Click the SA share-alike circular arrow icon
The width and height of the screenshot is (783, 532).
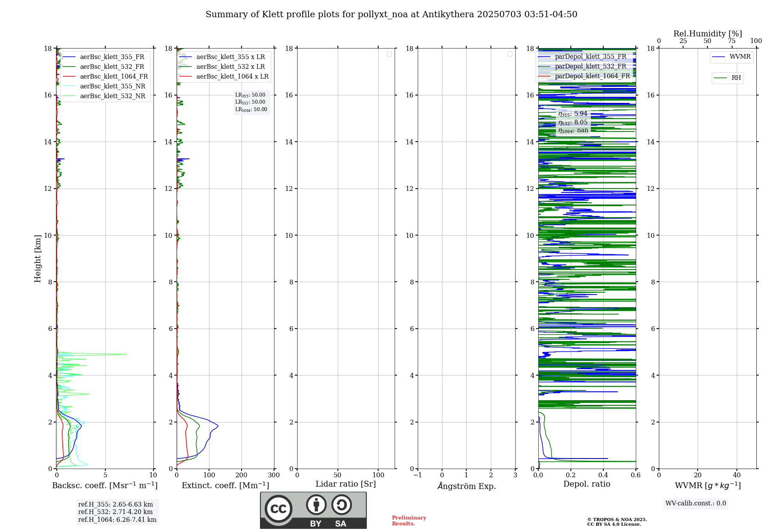(x=341, y=505)
